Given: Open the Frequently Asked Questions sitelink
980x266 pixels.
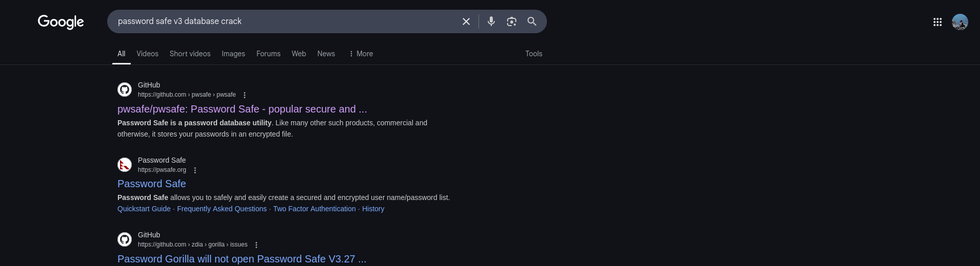Looking at the screenshot, I should pyautogui.click(x=222, y=209).
